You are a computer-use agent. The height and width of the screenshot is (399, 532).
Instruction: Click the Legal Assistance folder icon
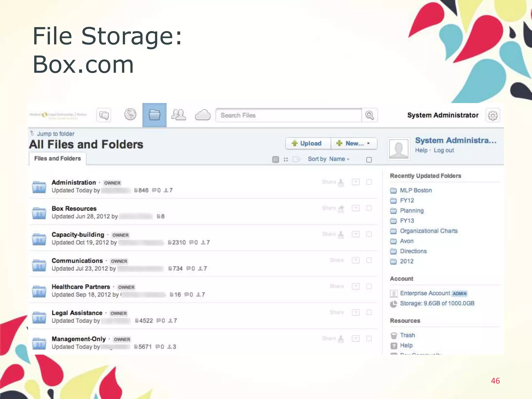pyautogui.click(x=39, y=317)
